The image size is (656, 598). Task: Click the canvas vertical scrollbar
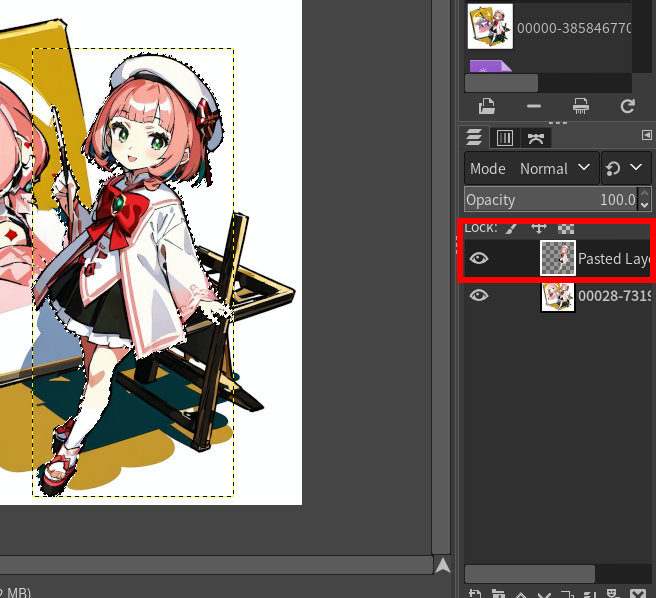441,277
